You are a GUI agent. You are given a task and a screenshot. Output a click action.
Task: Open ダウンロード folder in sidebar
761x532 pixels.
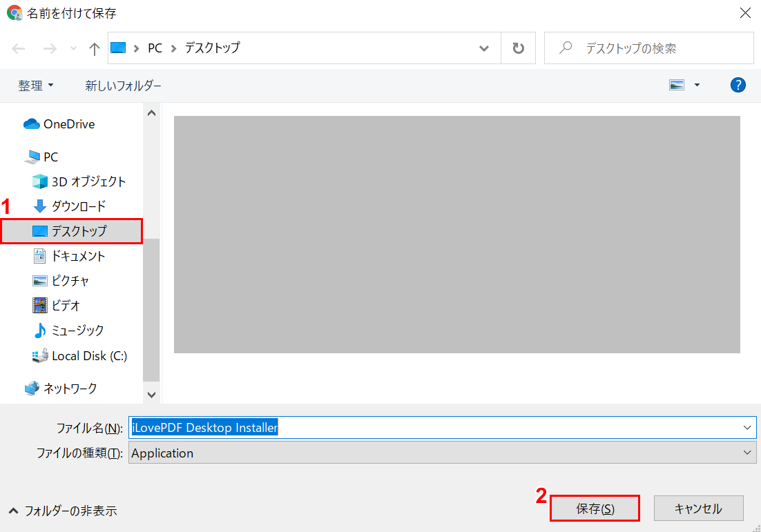(x=78, y=206)
